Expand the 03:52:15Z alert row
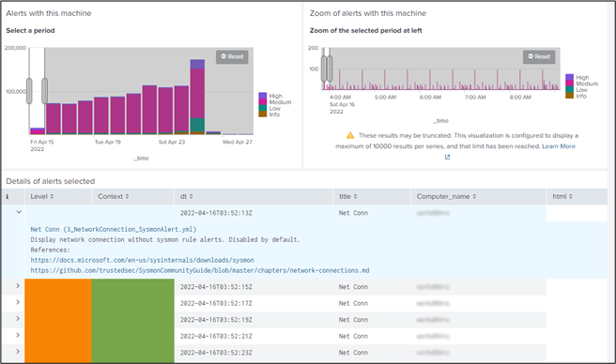Screen dimensions: 616x364 pos(18,286)
